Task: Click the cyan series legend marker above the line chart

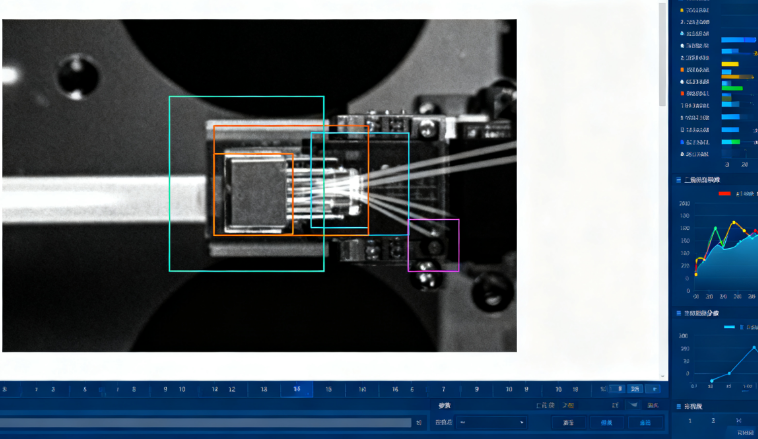Action: 729,327
